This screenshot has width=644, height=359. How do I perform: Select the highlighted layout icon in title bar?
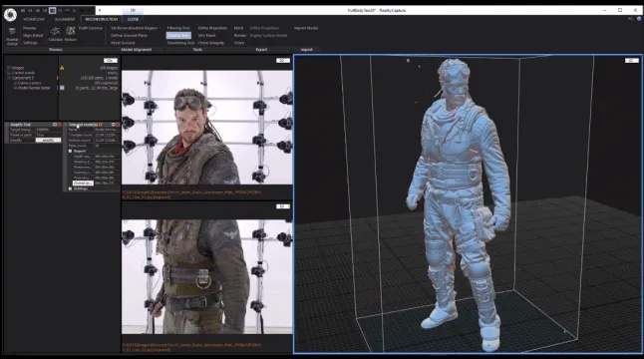(x=52, y=10)
